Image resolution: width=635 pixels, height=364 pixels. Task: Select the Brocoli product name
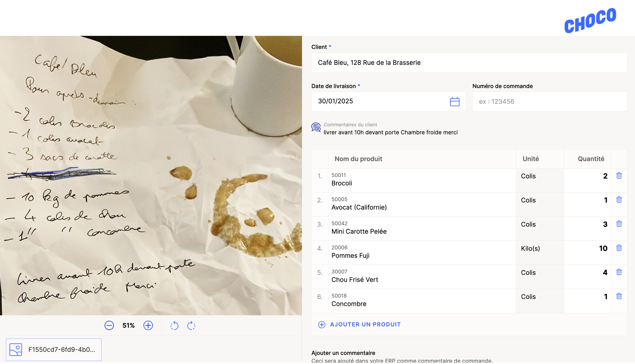tap(341, 183)
